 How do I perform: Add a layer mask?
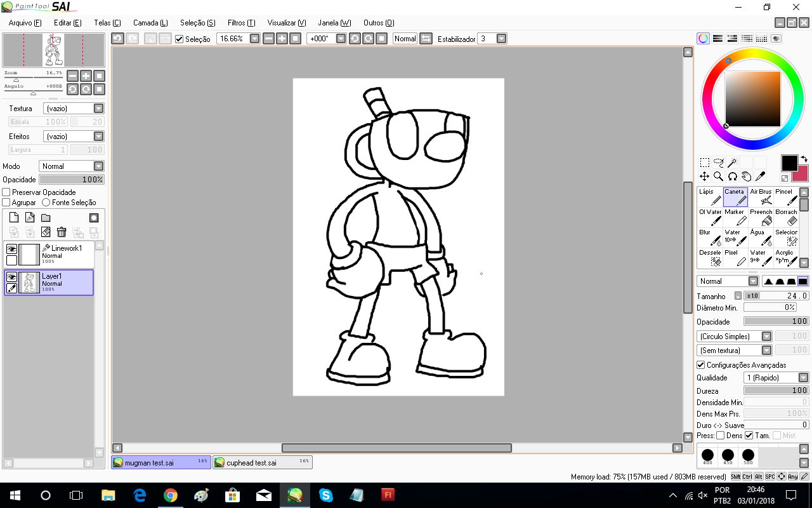pos(94,218)
